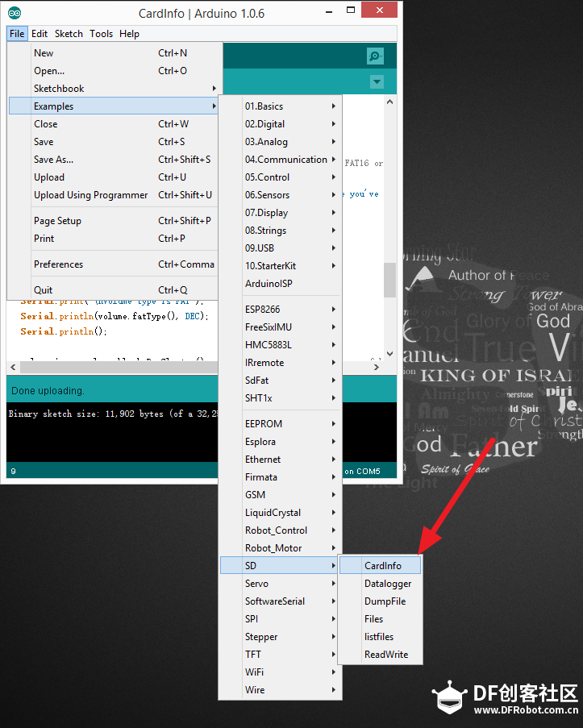
Task: Open the Serial Monitor magnifier icon
Action: click(x=375, y=56)
